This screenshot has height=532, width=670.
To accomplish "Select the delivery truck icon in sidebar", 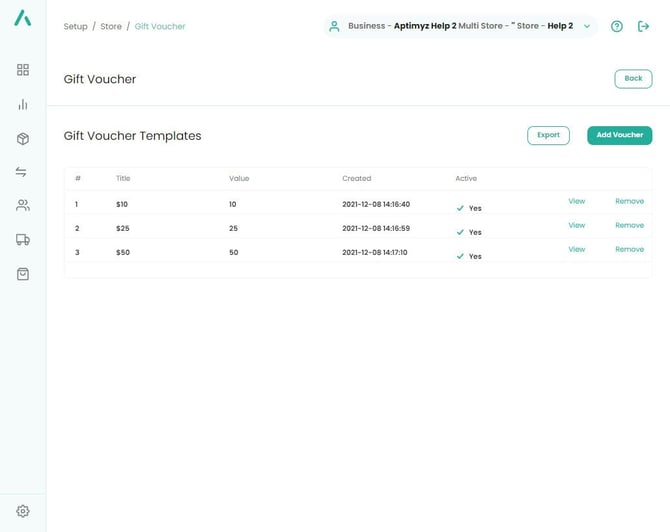I will pos(22,239).
